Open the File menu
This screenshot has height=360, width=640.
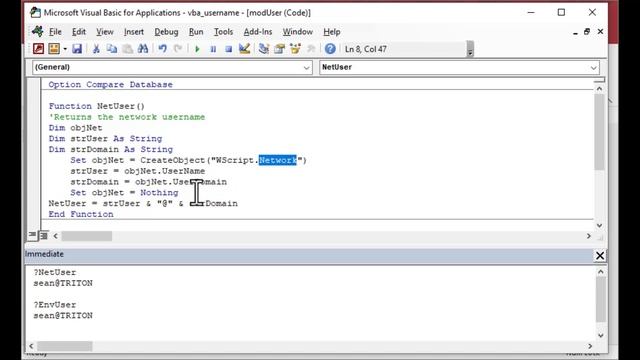point(55,32)
